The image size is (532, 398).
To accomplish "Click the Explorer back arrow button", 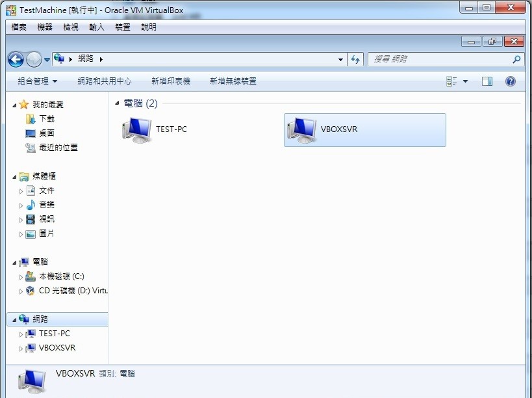I will 16,59.
